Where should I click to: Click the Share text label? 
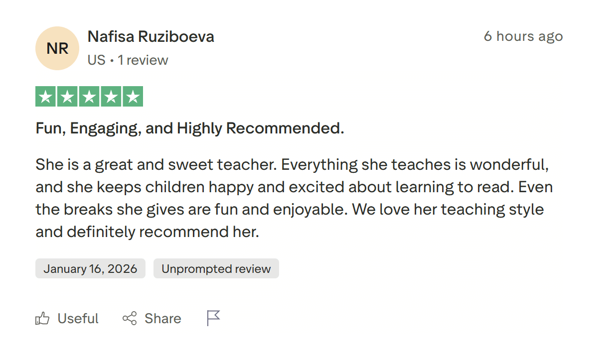163,319
